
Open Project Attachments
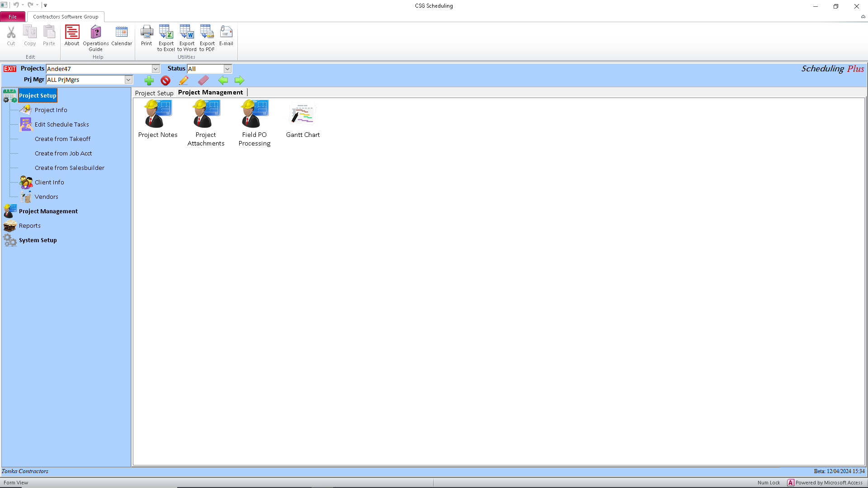point(206,115)
